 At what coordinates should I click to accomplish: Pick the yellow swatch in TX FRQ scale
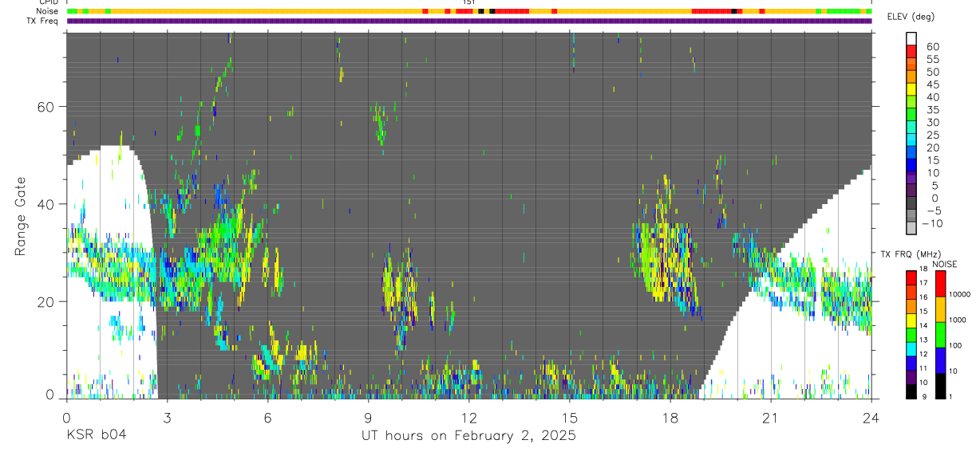pyautogui.click(x=911, y=320)
